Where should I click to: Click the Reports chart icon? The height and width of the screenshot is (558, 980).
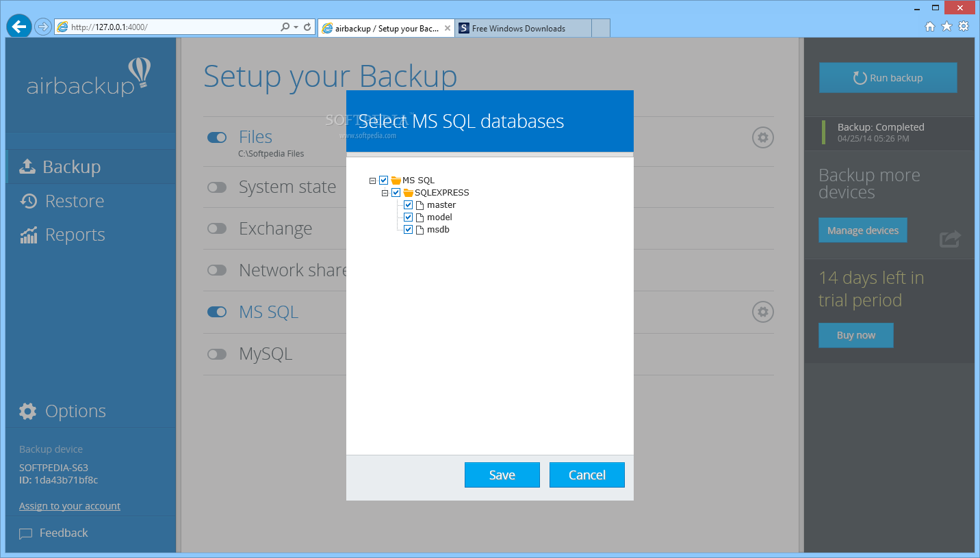pyautogui.click(x=28, y=235)
